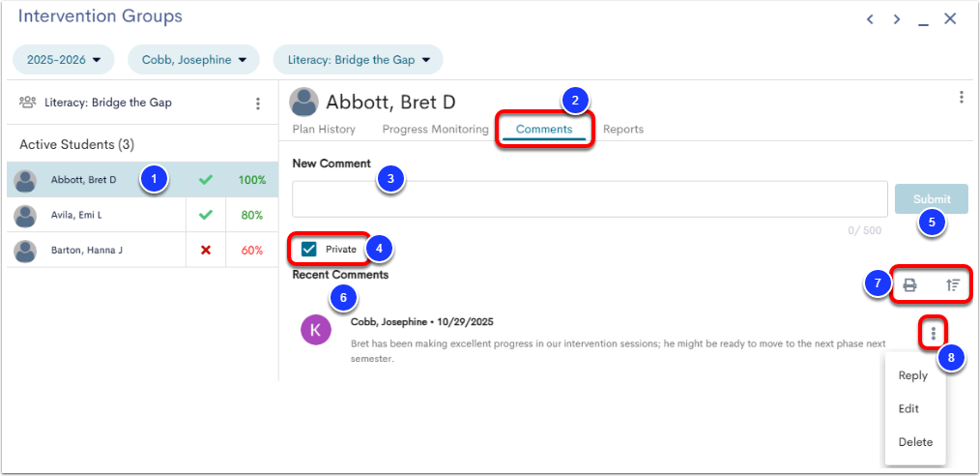Print the recent comments
The width and height of the screenshot is (980, 476).
910,285
